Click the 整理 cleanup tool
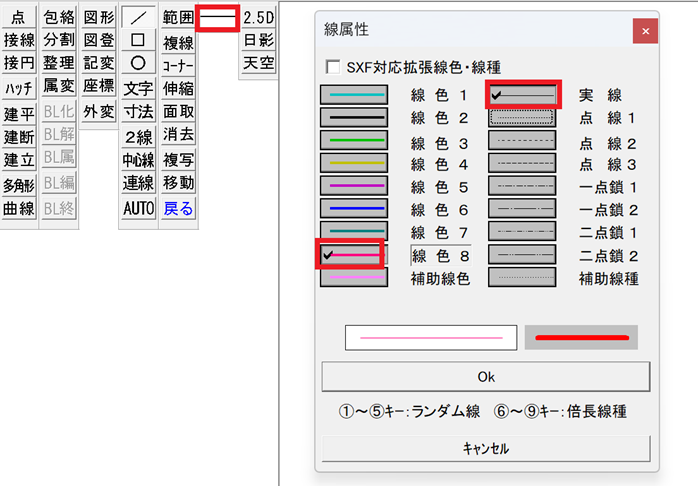Image resolution: width=698 pixels, height=486 pixels. click(59, 63)
